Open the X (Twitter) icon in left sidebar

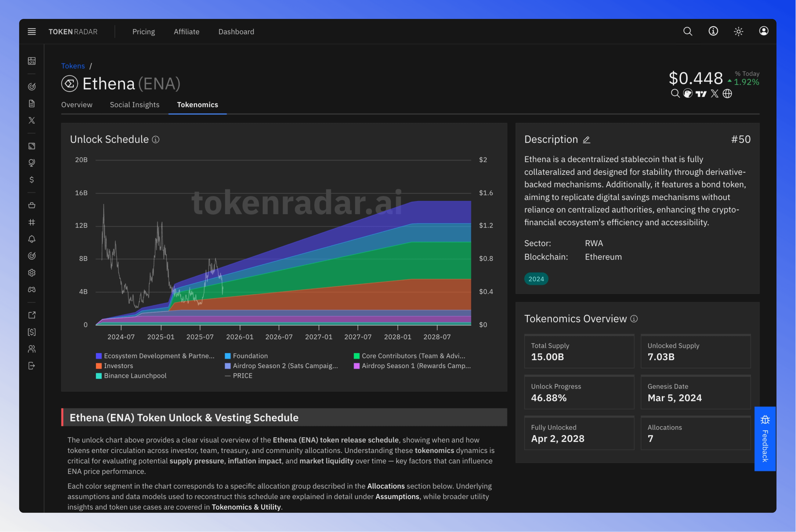pyautogui.click(x=32, y=120)
